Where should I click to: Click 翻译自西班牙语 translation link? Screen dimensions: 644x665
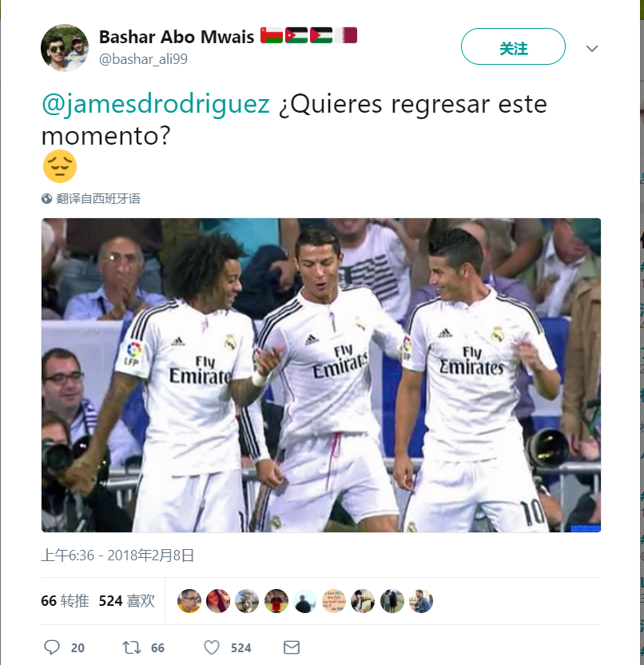point(98,198)
